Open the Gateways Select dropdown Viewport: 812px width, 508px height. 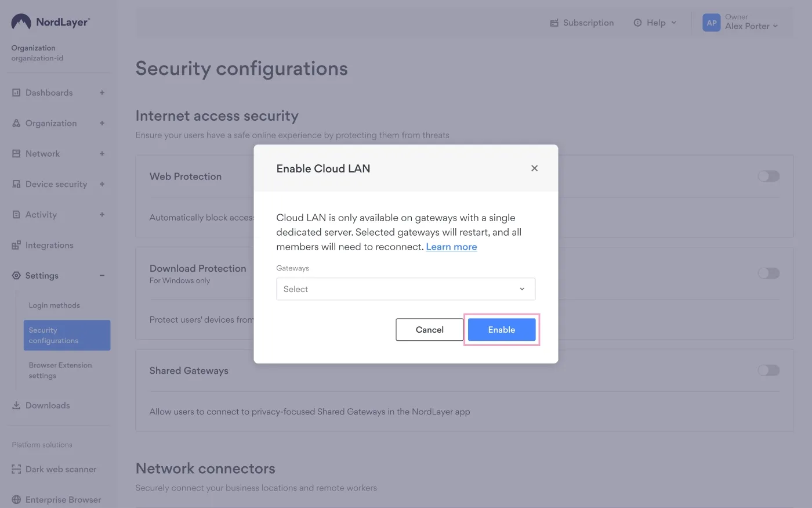tap(405, 289)
